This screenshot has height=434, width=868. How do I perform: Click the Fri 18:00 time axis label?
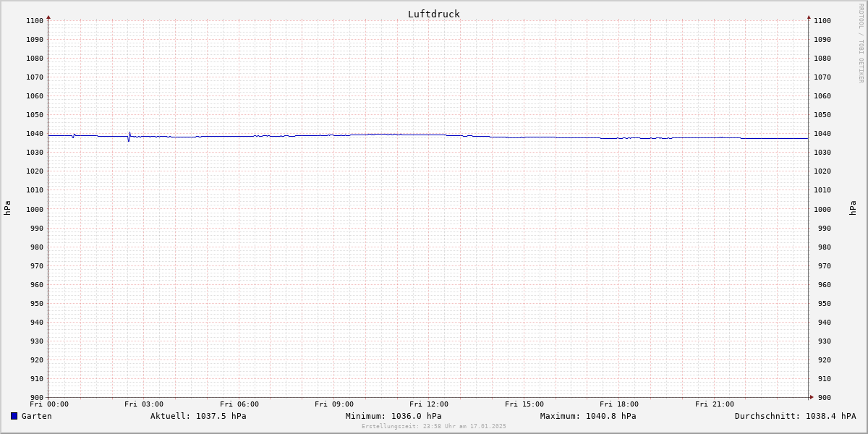[619, 404]
